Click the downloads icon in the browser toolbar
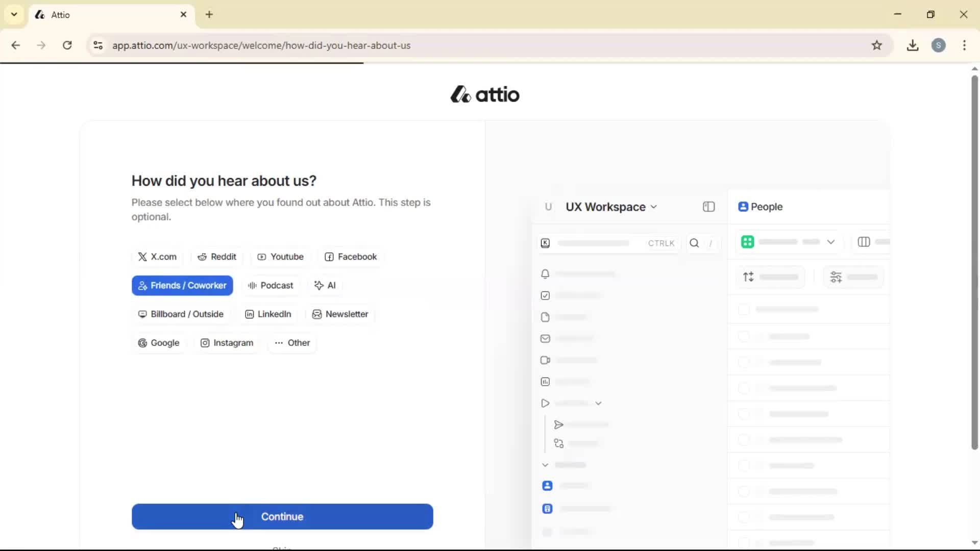The width and height of the screenshot is (980, 551). point(913,45)
